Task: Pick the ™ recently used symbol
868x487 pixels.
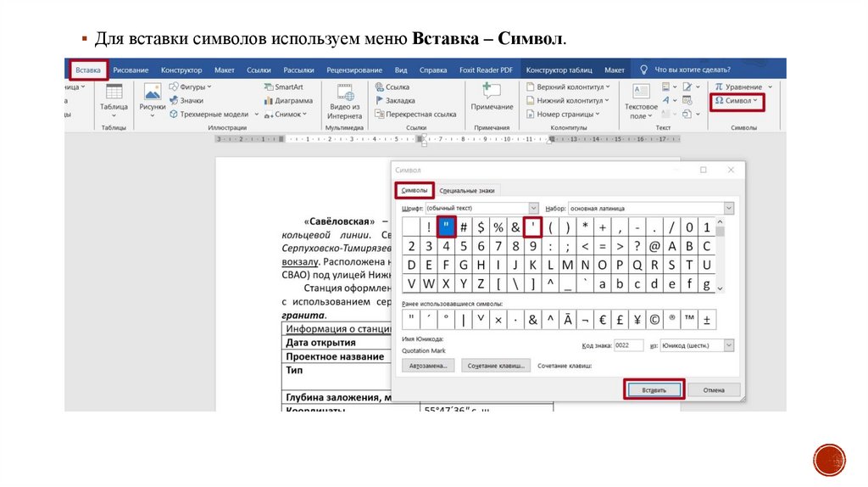Action: (x=689, y=320)
